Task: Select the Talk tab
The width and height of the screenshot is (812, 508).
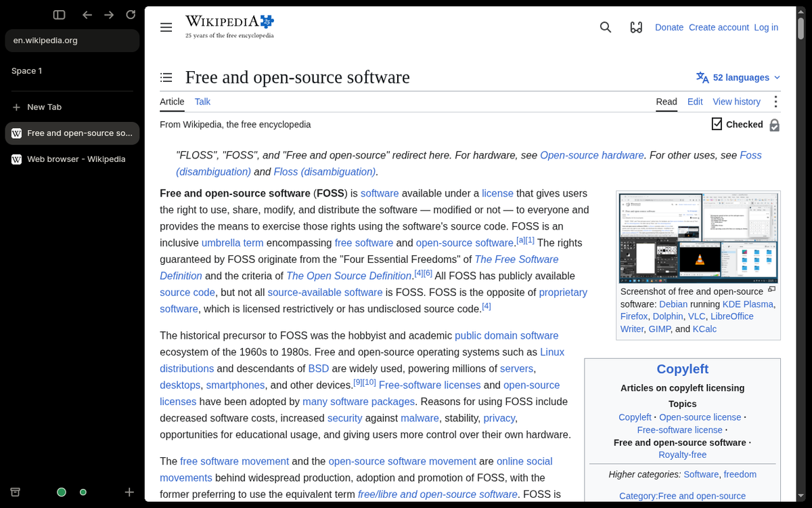Action: click(x=202, y=102)
